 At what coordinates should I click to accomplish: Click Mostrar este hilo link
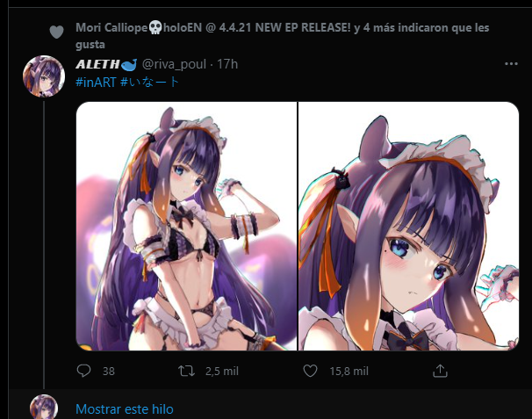pyautogui.click(x=125, y=409)
